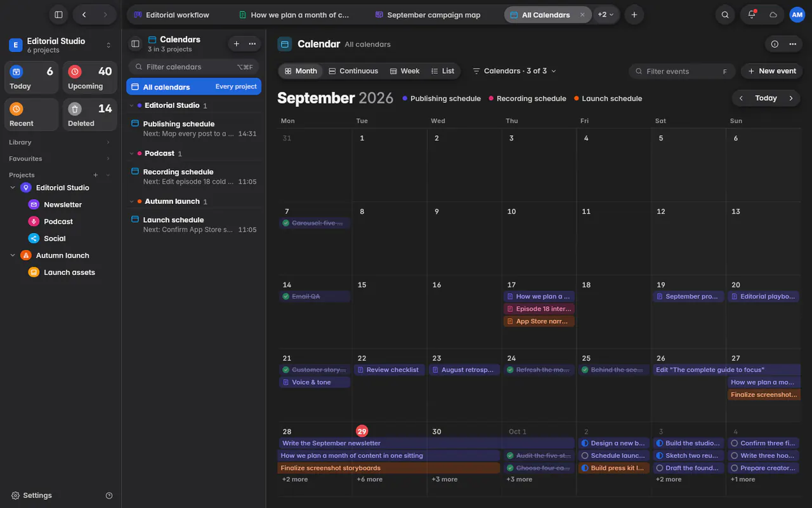
Task: Add project with plus beside Projects
Action: point(96,175)
